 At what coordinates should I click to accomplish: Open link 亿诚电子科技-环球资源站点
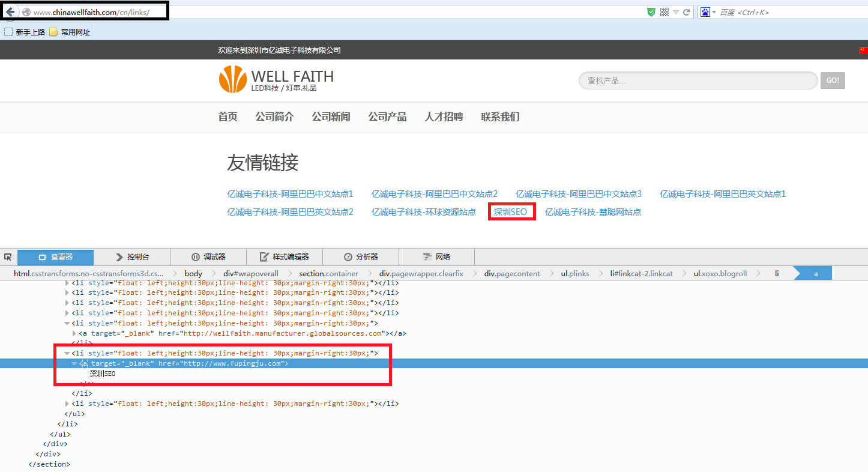pyautogui.click(x=423, y=212)
